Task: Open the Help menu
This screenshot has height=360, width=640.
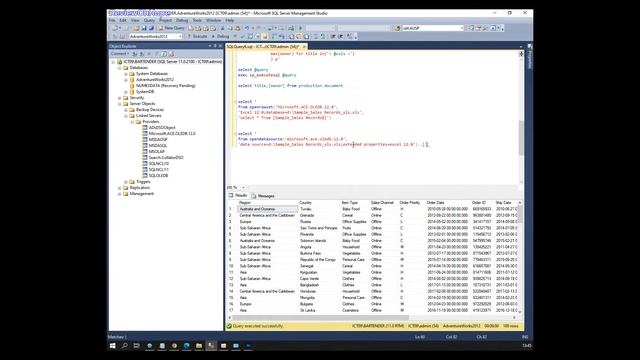Action: coord(230,20)
